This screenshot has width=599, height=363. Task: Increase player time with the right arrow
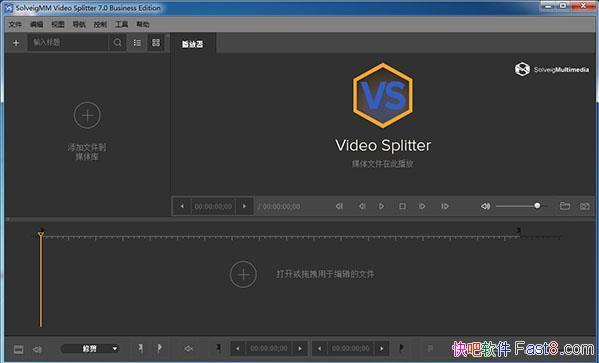coord(244,206)
